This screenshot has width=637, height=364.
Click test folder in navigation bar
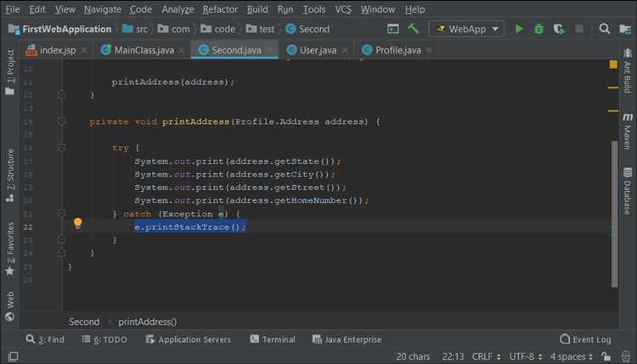point(260,29)
